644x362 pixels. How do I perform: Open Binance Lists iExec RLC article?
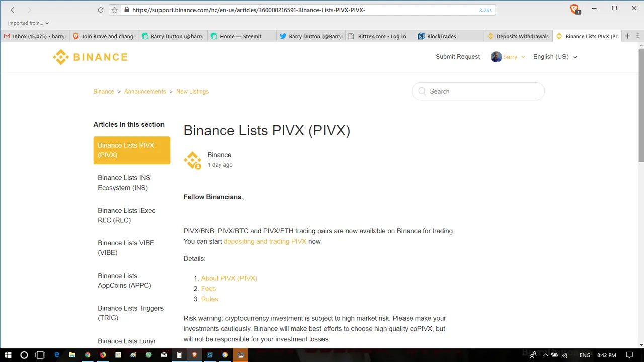point(127,215)
